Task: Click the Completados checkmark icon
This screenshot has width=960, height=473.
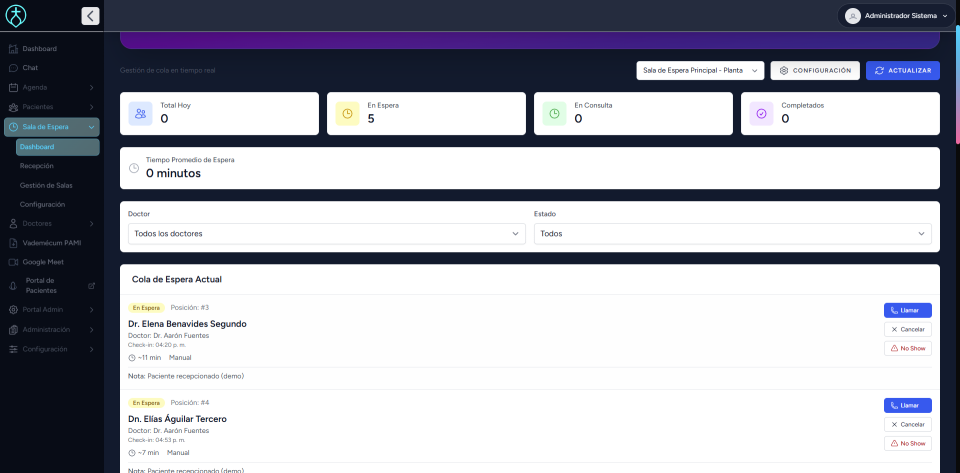Action: tap(761, 114)
